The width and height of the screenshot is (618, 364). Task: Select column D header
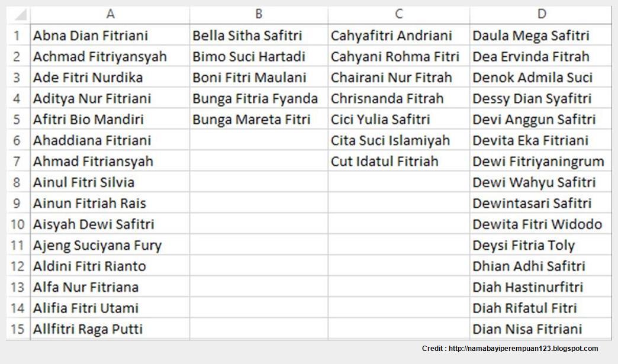(x=541, y=15)
